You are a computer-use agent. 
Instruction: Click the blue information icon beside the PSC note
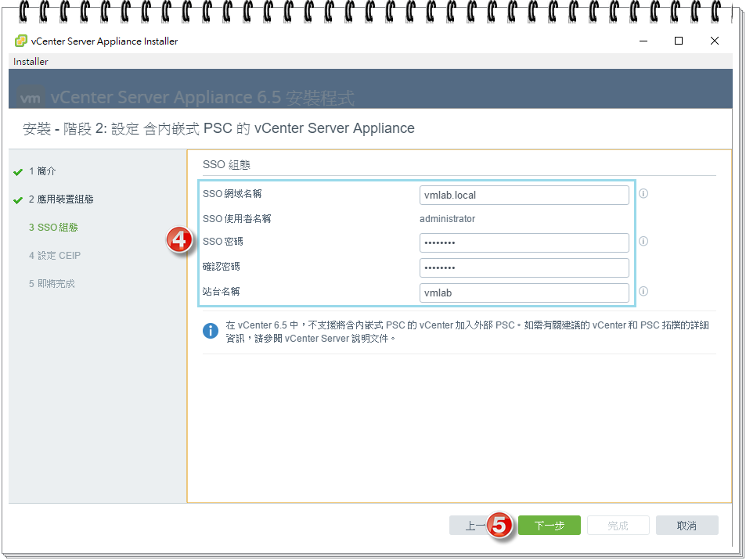[211, 330]
